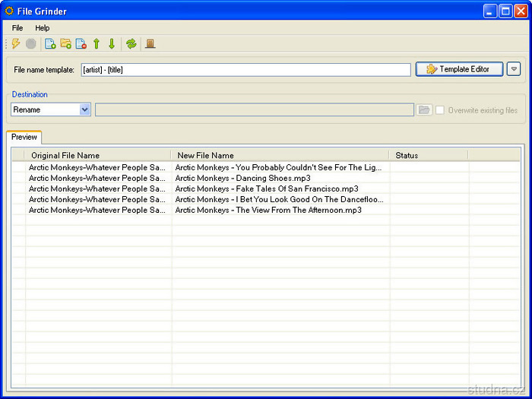
Task: Expand the arrow beside Template Editor
Action: coord(514,69)
